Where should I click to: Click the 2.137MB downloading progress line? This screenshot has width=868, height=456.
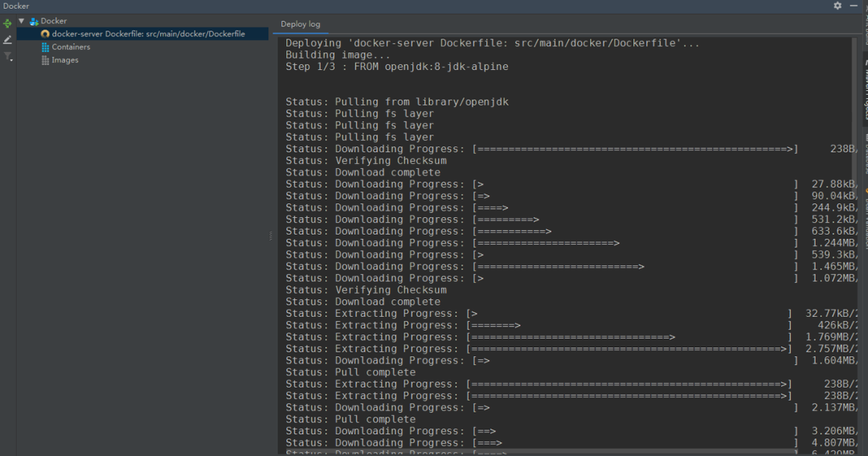tap(571, 408)
